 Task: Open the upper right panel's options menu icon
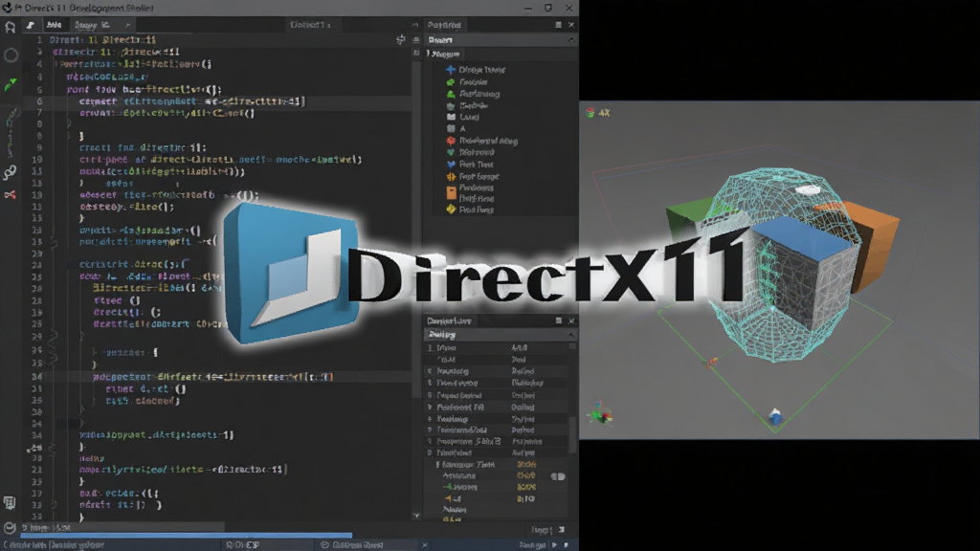[558, 25]
